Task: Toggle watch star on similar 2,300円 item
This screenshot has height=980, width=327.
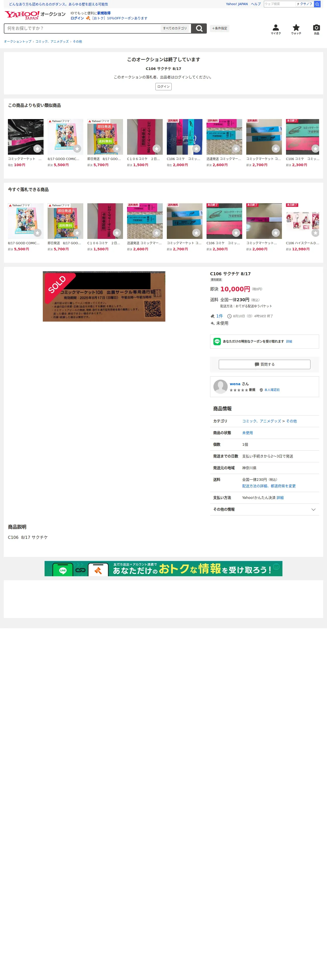Action: pyautogui.click(x=315, y=149)
